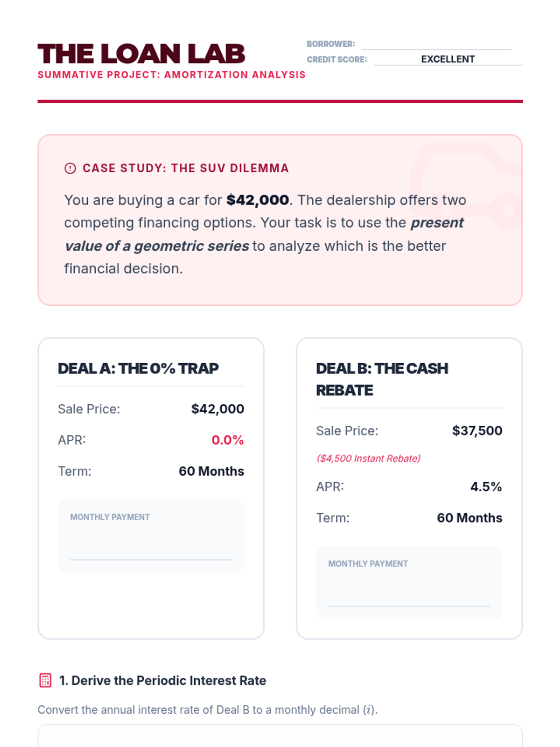Click the Derive the Periodic Interest Rate heading
This screenshot has height=747, width=560.
[x=168, y=681]
